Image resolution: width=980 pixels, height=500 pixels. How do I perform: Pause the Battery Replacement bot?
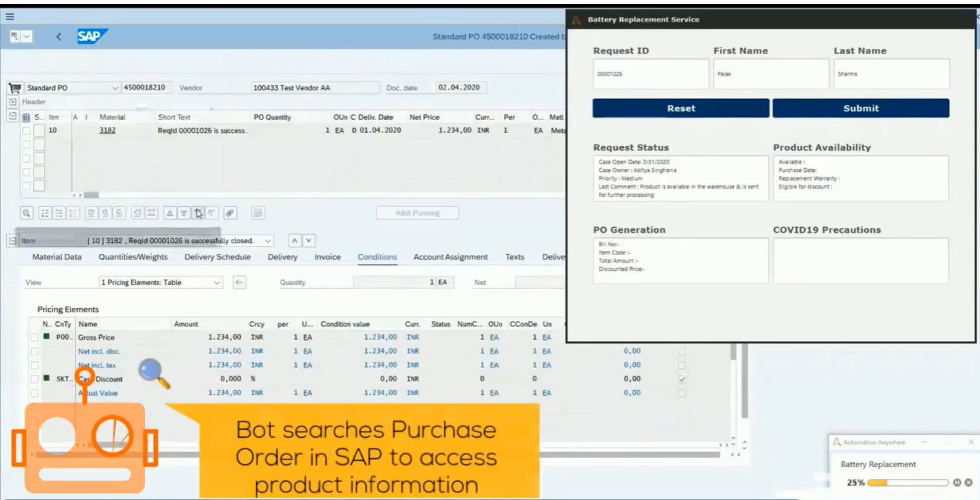[x=957, y=483]
